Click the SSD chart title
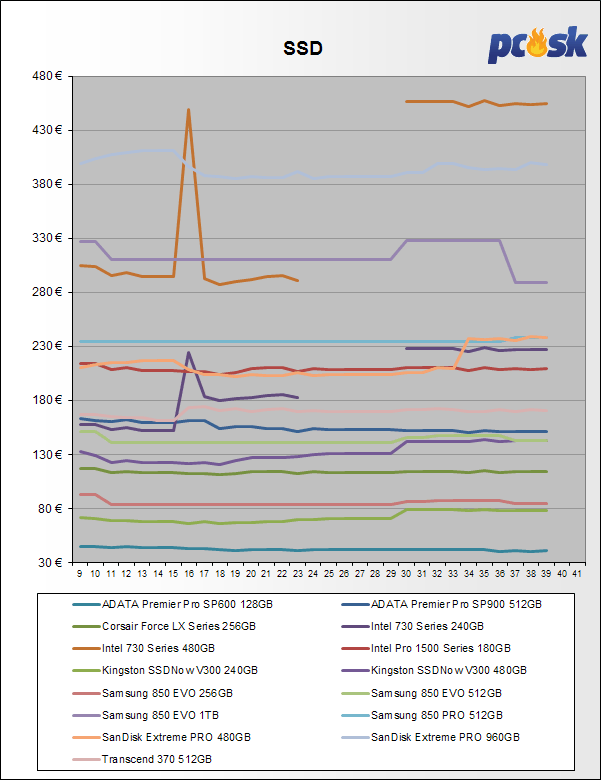 (x=303, y=48)
